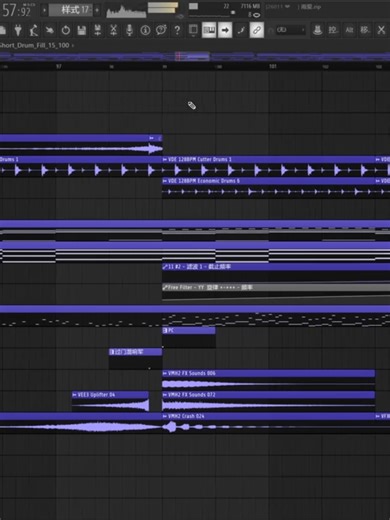The image size is (390, 520).
Task: Open project info circle-i icon
Action: (x=145, y=30)
